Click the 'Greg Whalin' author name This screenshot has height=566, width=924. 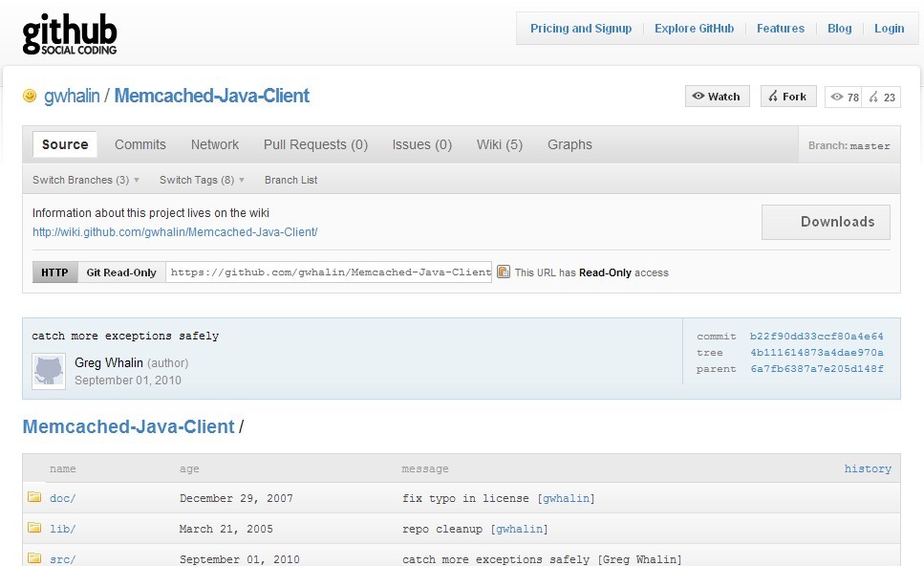(109, 362)
